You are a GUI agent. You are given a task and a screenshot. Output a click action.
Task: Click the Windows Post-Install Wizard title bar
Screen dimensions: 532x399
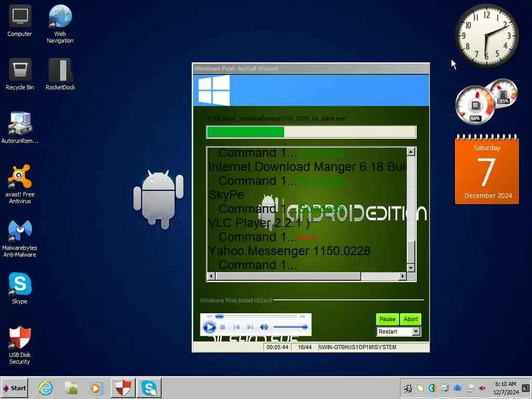(311, 69)
